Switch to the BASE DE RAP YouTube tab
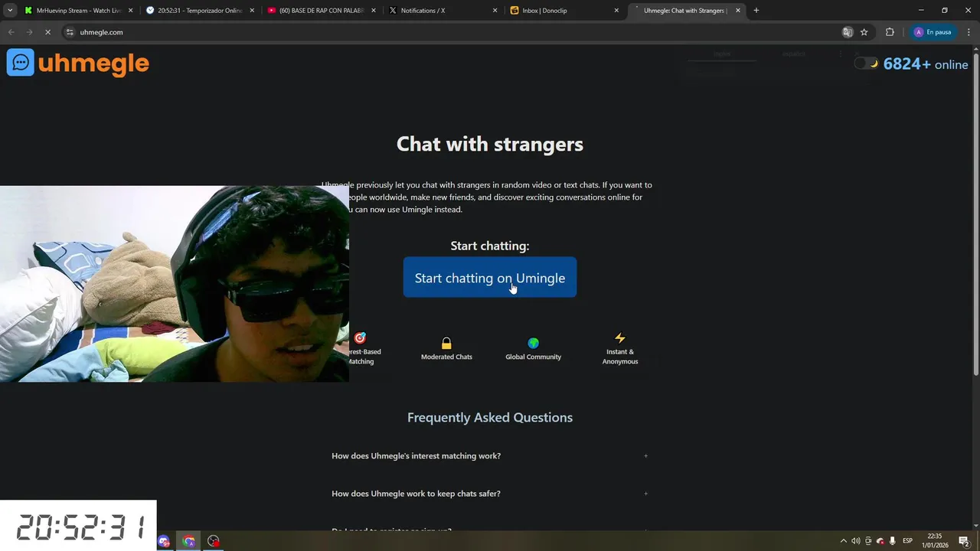 click(x=320, y=11)
